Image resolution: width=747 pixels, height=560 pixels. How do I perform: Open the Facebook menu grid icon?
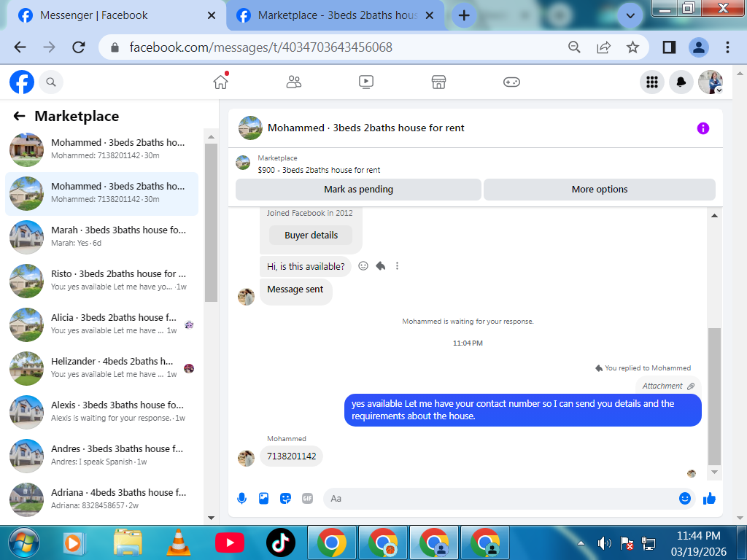click(651, 82)
